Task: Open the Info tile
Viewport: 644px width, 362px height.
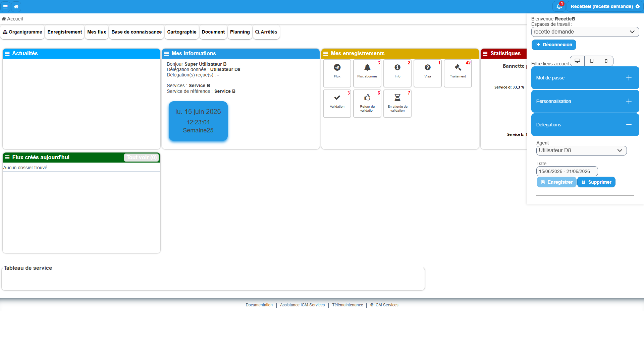Action: tap(397, 73)
